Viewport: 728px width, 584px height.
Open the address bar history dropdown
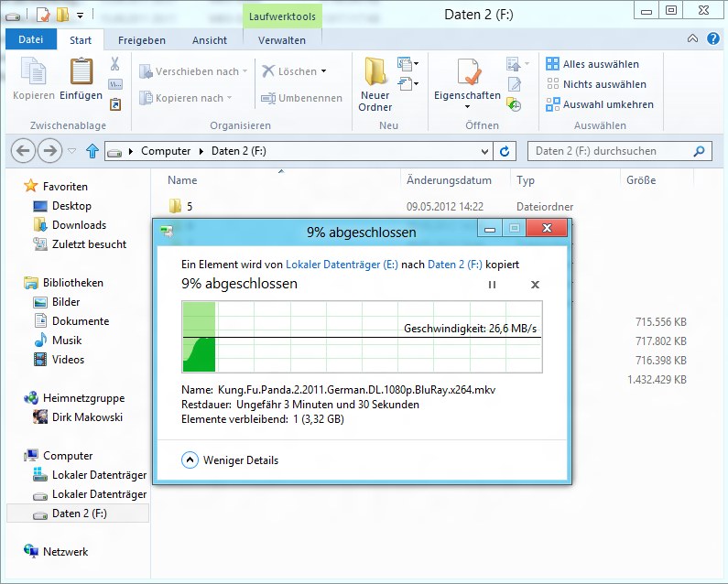(x=484, y=151)
